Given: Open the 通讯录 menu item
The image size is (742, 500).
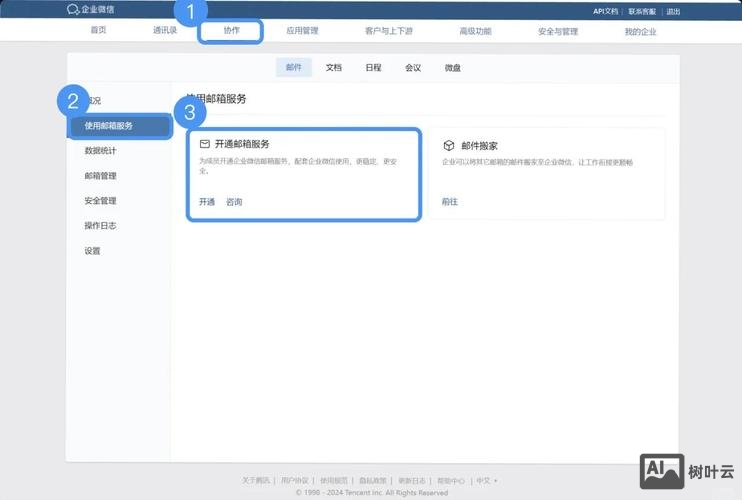Looking at the screenshot, I should point(165,30).
